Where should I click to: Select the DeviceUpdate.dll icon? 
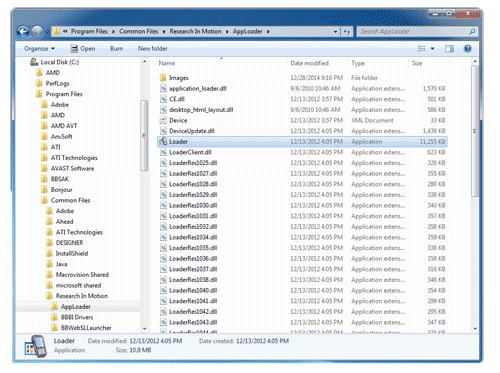pyautogui.click(x=163, y=131)
